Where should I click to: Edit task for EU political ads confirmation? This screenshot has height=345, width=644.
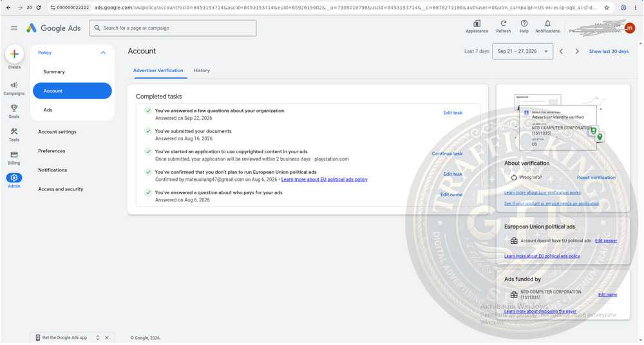pyautogui.click(x=453, y=174)
